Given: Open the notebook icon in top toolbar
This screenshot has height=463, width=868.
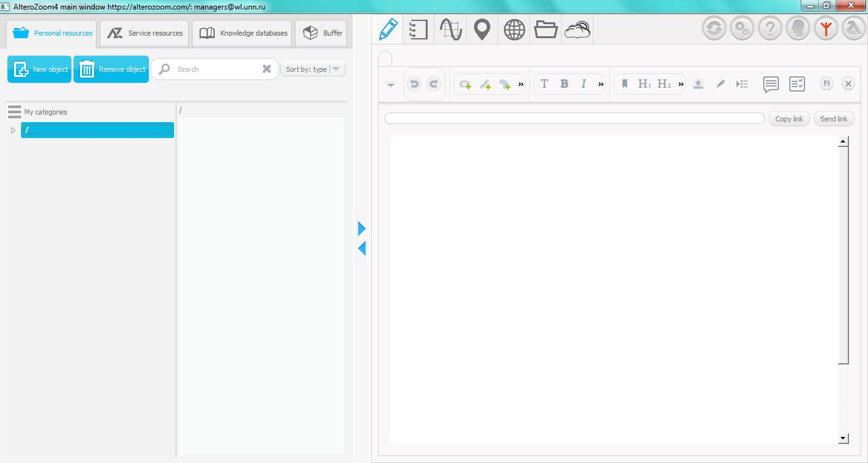Looking at the screenshot, I should (x=419, y=29).
